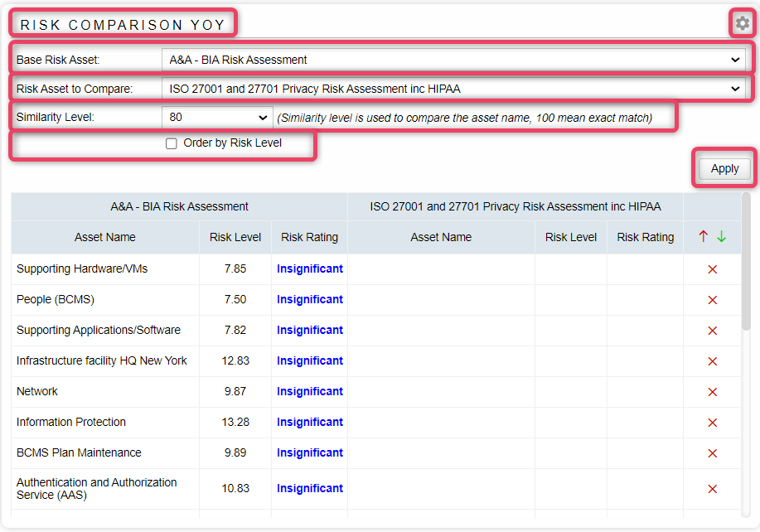Click the 9.89 risk level value
This screenshot has height=532, width=760.
point(235,452)
